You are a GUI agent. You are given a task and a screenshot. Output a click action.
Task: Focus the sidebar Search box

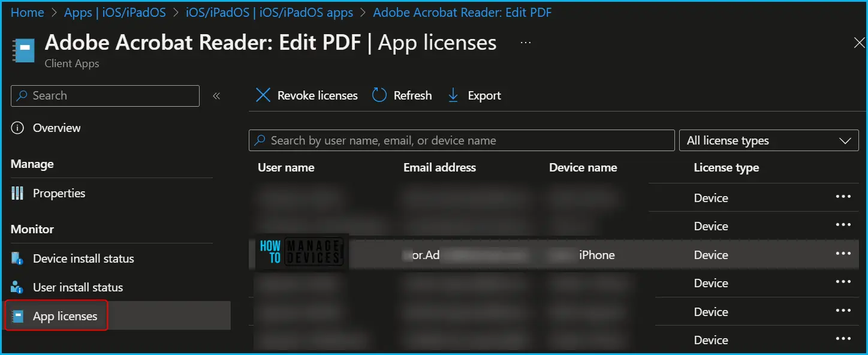pyautogui.click(x=105, y=96)
